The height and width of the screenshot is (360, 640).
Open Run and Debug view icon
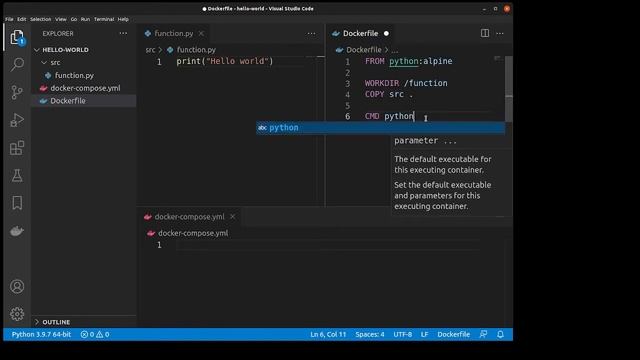[17, 120]
